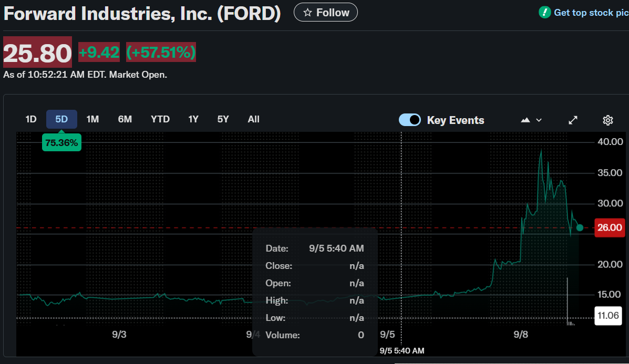Viewport: 629px width, 364px height.
Task: Select the 6M time range
Action: pos(125,119)
